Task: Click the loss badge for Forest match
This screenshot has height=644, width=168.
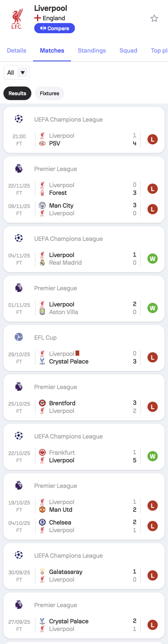Action: [x=152, y=189]
